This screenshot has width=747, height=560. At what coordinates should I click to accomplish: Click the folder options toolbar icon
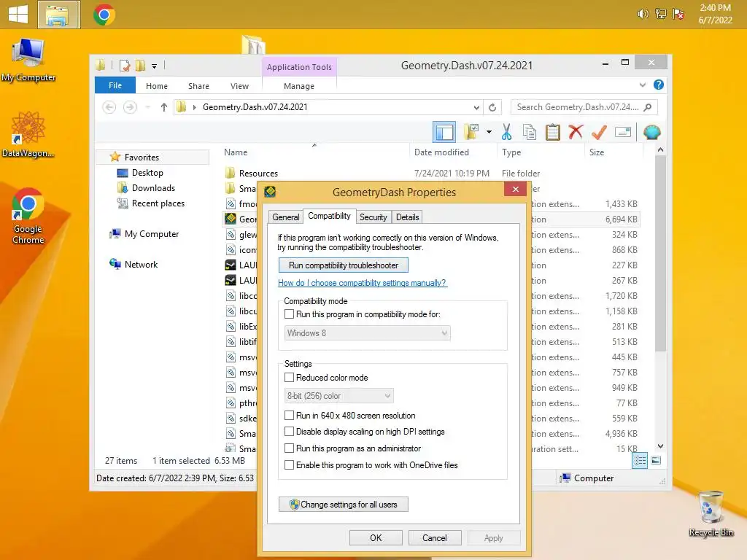click(x=471, y=132)
